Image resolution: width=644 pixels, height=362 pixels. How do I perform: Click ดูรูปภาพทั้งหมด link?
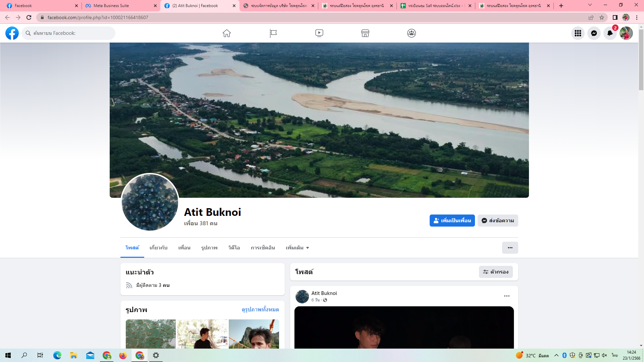click(260, 309)
